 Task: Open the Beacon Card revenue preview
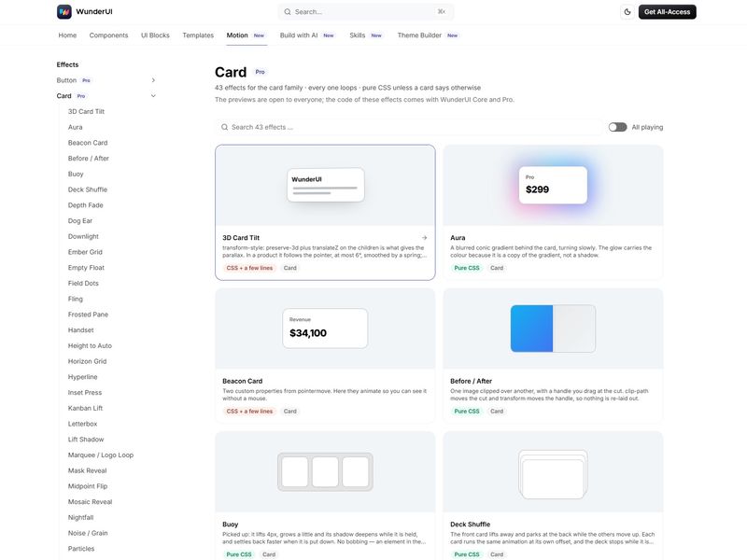[x=325, y=329]
